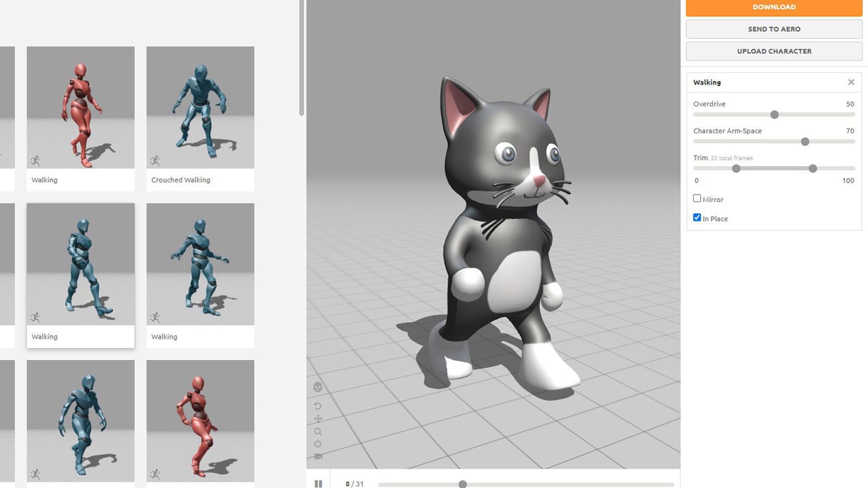Select the highlighted blue Walking thumbnail

(x=80, y=264)
